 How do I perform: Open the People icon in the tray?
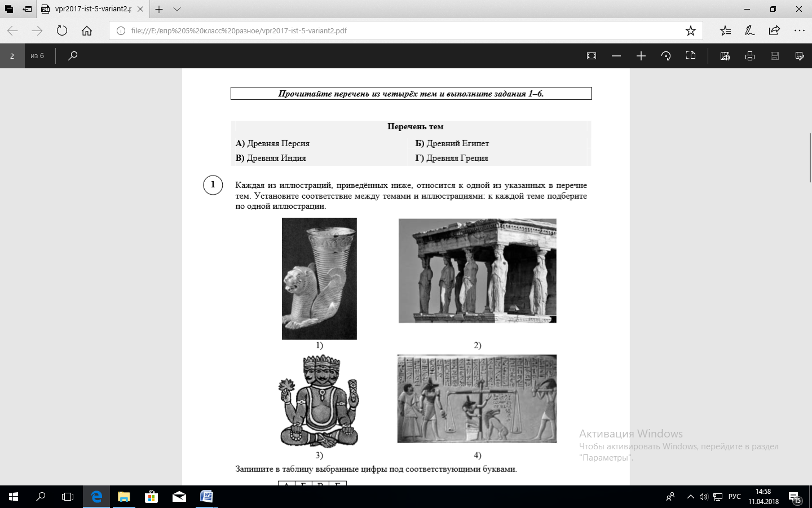pyautogui.click(x=670, y=497)
